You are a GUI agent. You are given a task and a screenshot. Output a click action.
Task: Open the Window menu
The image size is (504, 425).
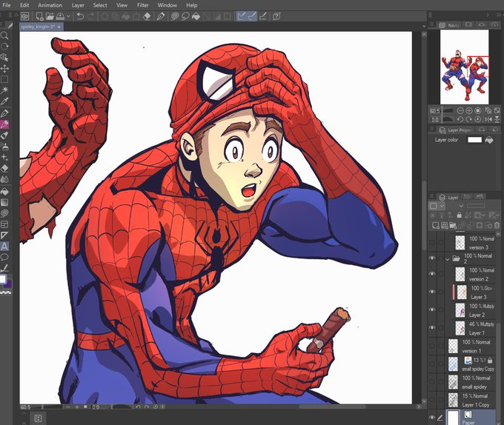point(168,5)
